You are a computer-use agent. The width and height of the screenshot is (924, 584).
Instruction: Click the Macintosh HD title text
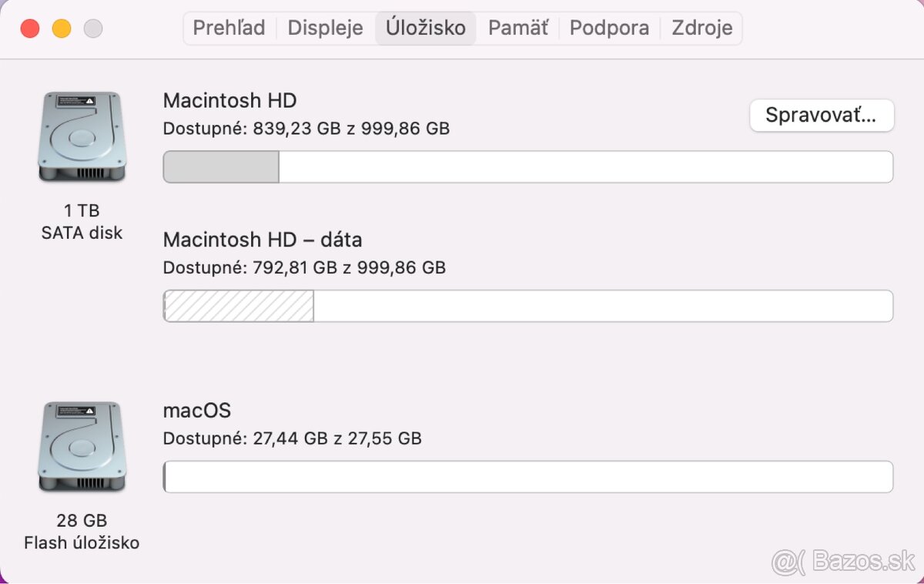tap(229, 100)
